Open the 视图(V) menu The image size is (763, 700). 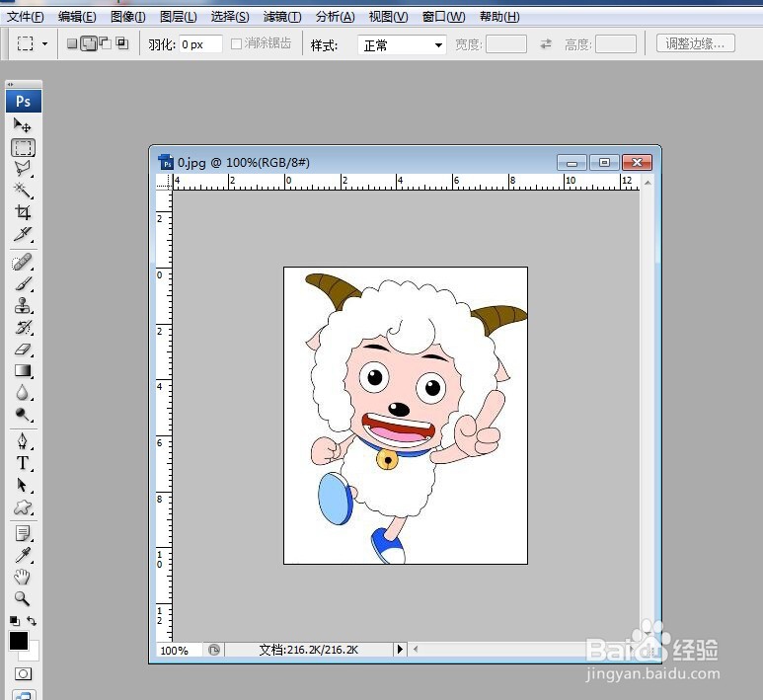388,17
